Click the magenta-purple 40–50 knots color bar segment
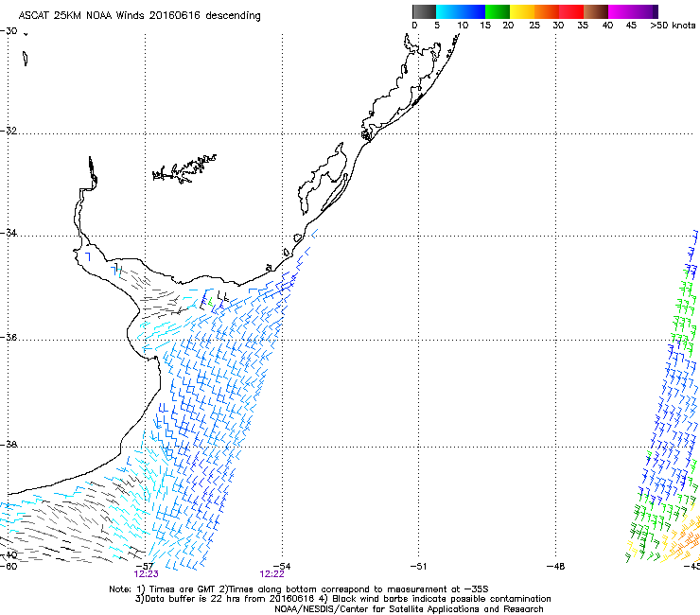 (x=633, y=11)
